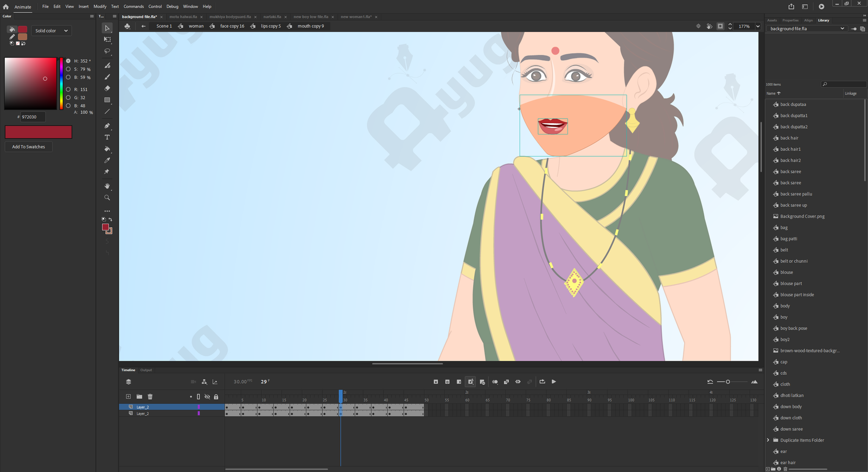Open the Modify menu

[100, 7]
